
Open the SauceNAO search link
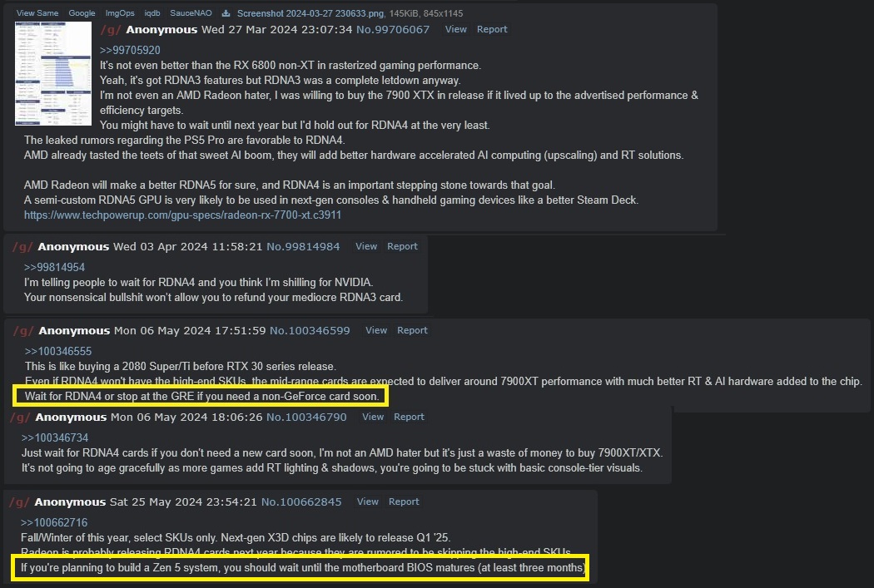click(191, 12)
